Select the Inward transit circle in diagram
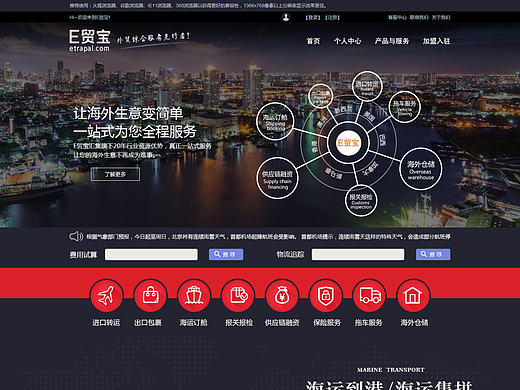The image size is (520, 390). pyautogui.click(x=367, y=86)
